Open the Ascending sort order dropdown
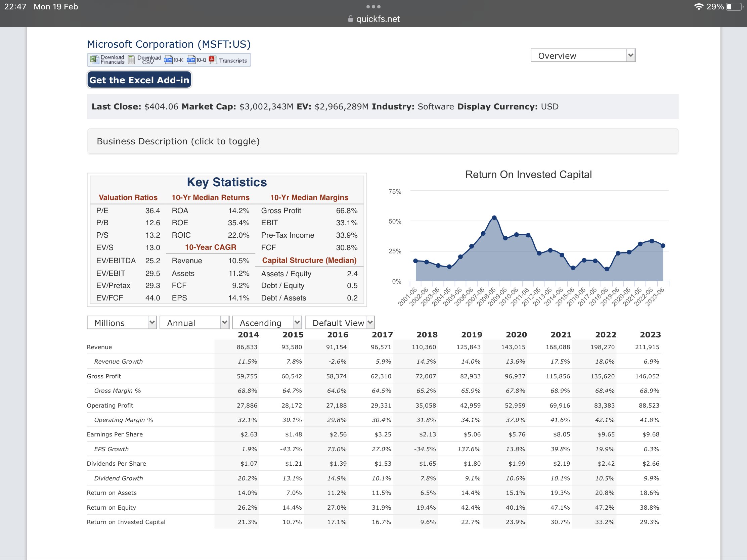 [x=267, y=322]
